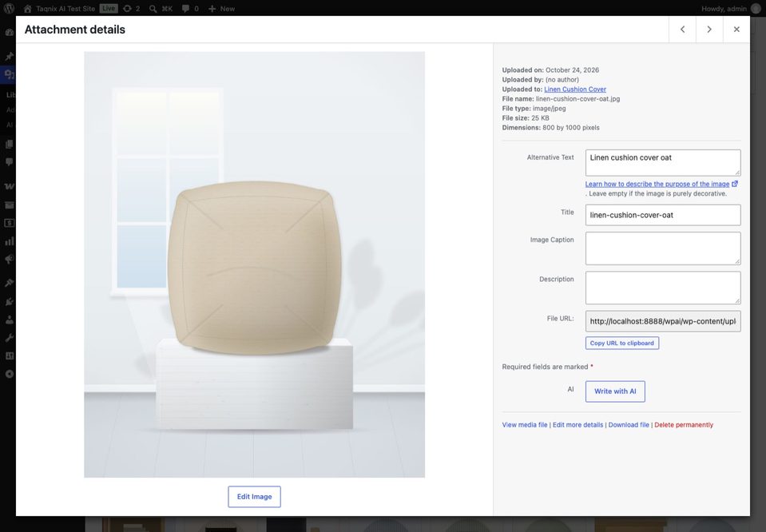
Task: Click the Edit Image button
Action: pos(254,496)
